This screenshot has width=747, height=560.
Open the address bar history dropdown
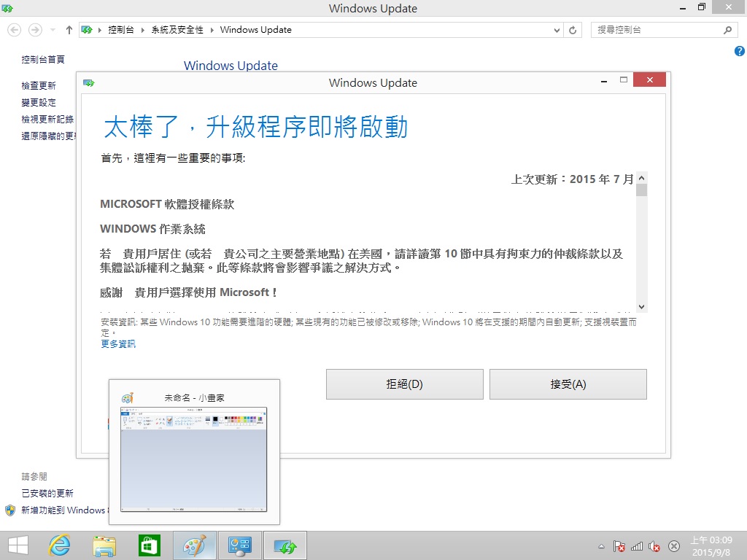[557, 30]
